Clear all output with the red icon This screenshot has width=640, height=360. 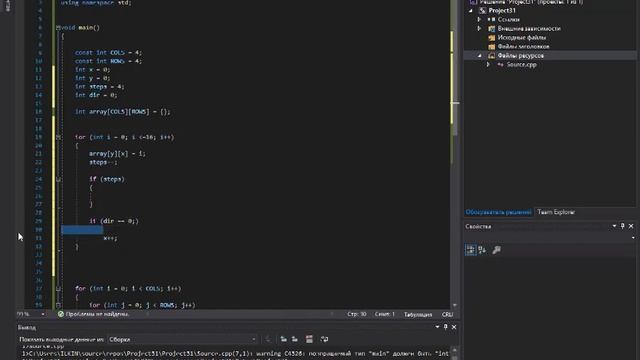tap(309, 339)
